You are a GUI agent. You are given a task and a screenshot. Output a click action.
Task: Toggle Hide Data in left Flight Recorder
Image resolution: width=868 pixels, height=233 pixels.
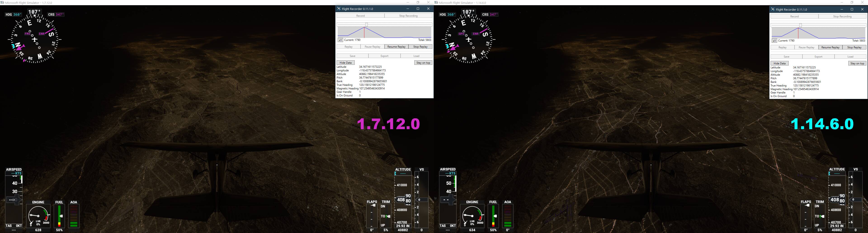345,63
